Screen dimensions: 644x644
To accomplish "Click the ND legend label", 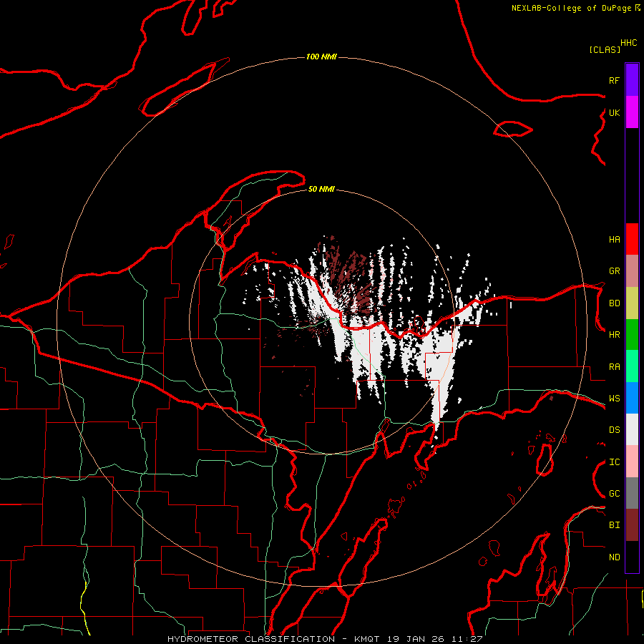I will (x=614, y=557).
